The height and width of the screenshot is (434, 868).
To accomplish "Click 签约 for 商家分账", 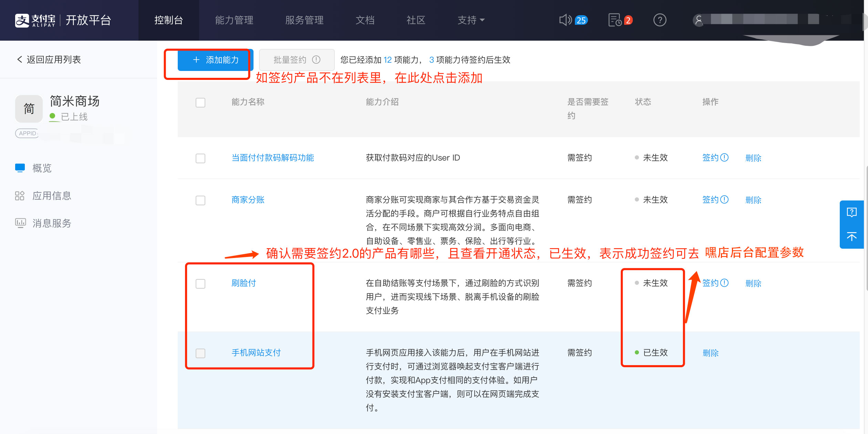I will (710, 200).
